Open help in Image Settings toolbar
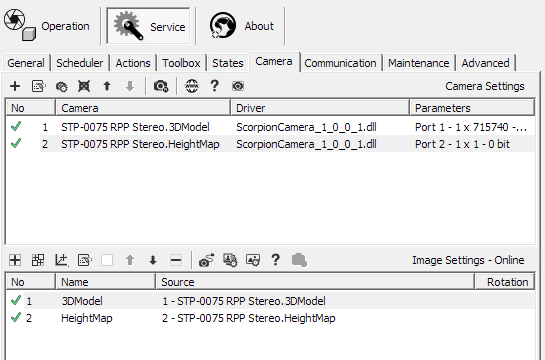This screenshot has width=545, height=360. [276, 259]
